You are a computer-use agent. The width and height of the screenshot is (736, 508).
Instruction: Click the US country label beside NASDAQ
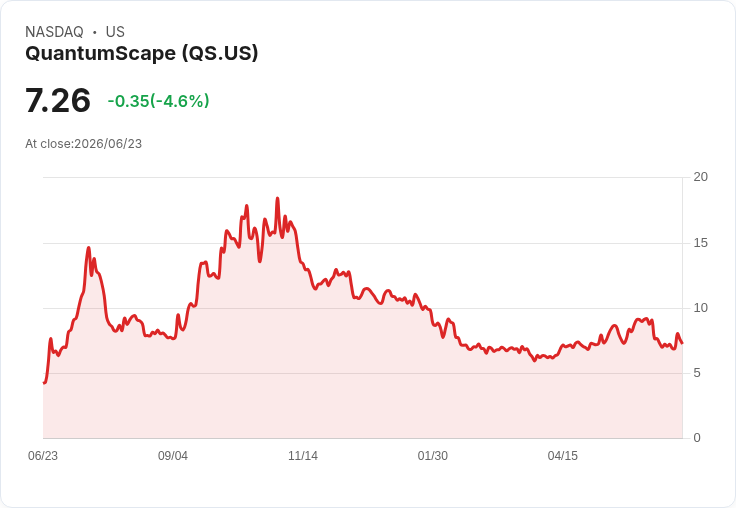coord(115,32)
